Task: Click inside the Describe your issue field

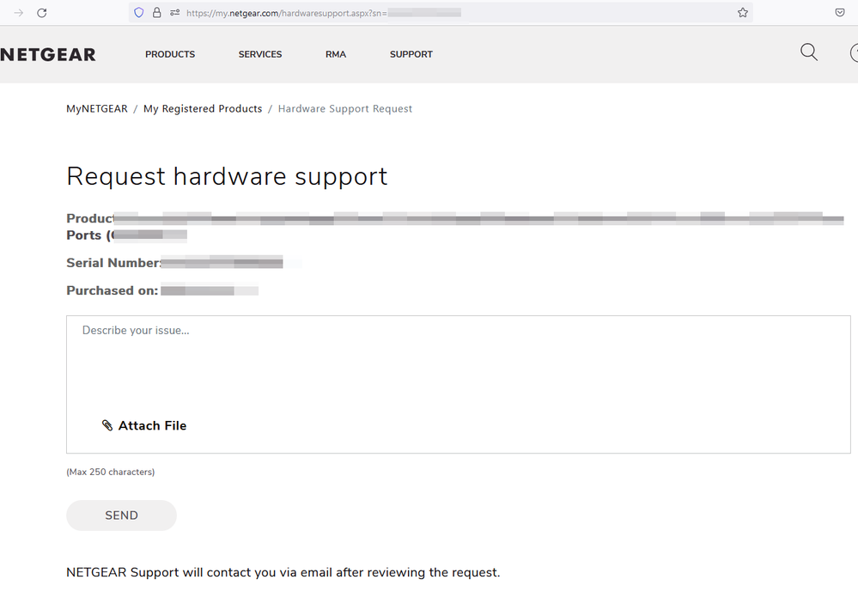Action: [344, 361]
